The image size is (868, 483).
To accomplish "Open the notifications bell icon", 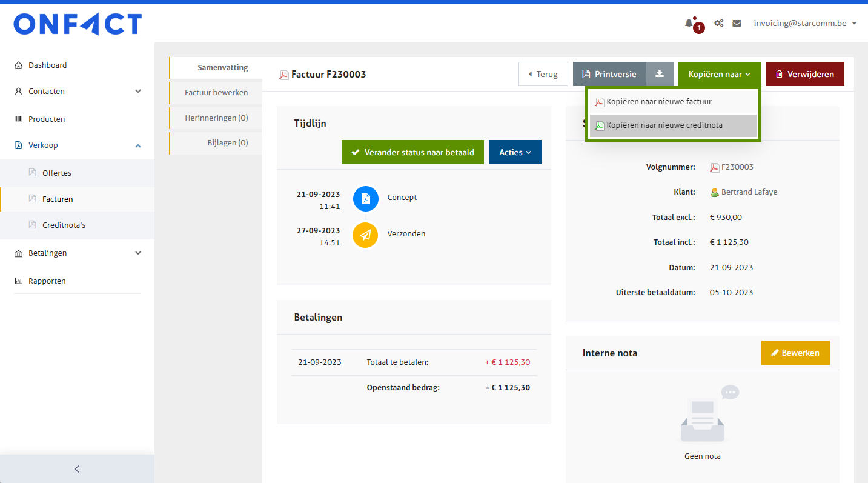I will [x=689, y=24].
